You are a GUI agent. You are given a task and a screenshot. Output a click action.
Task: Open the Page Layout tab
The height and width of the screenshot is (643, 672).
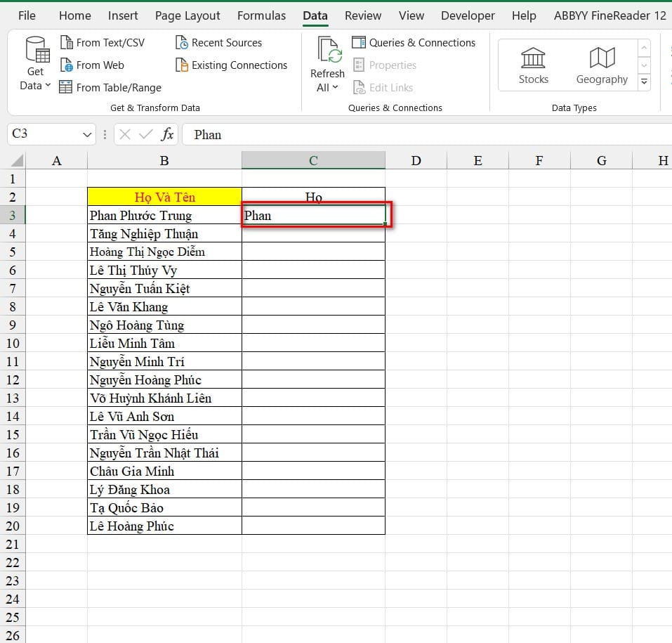[187, 15]
